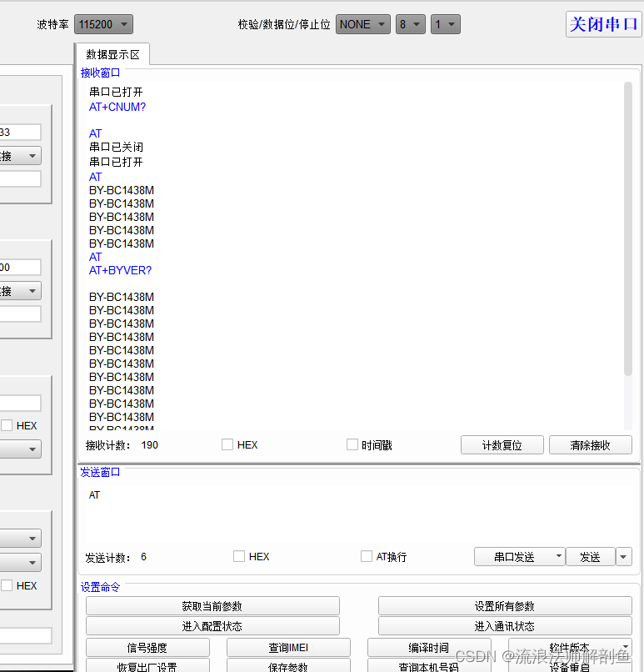
Task: Click the 接收计数 value 190
Action: [149, 445]
